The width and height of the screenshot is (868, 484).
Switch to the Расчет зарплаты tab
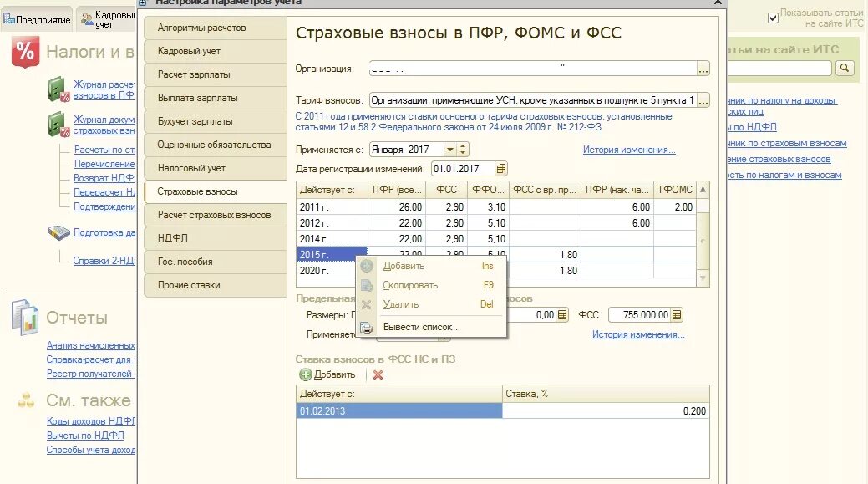[216, 74]
